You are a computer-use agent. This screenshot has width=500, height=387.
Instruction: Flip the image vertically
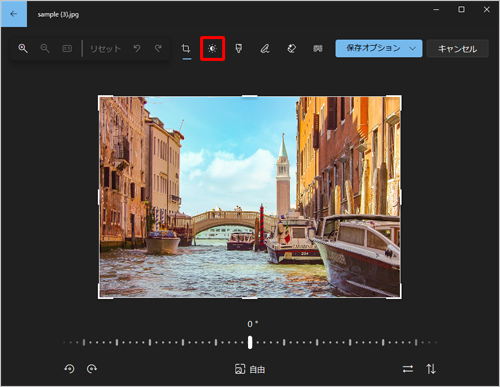coord(431,369)
